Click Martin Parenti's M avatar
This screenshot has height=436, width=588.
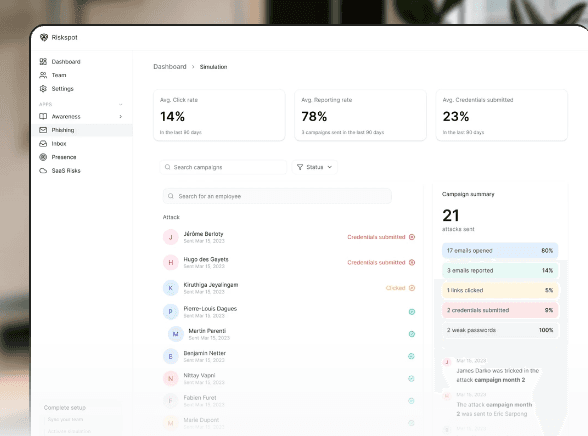click(176, 334)
